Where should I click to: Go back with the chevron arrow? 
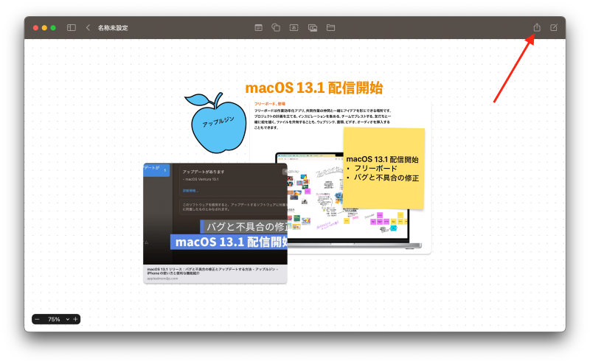pyautogui.click(x=88, y=27)
